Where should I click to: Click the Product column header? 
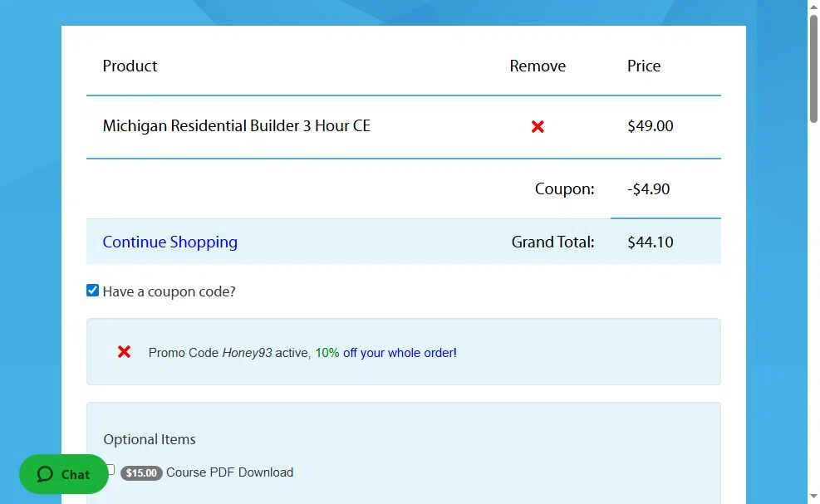pyautogui.click(x=130, y=66)
